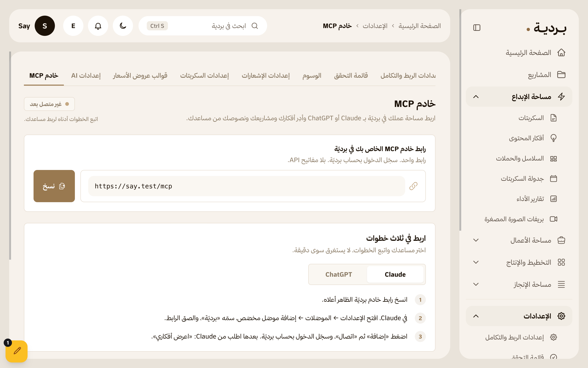Viewport: 588px width, 368px height.
Task: Click the home icon beside الصفحة الرئيسية
Action: tap(561, 53)
